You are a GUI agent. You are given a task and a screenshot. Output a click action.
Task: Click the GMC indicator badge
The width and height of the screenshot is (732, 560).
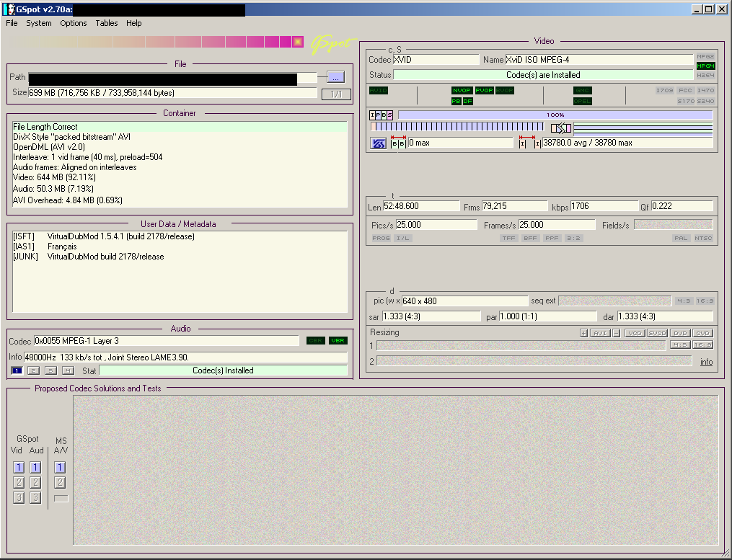click(583, 91)
